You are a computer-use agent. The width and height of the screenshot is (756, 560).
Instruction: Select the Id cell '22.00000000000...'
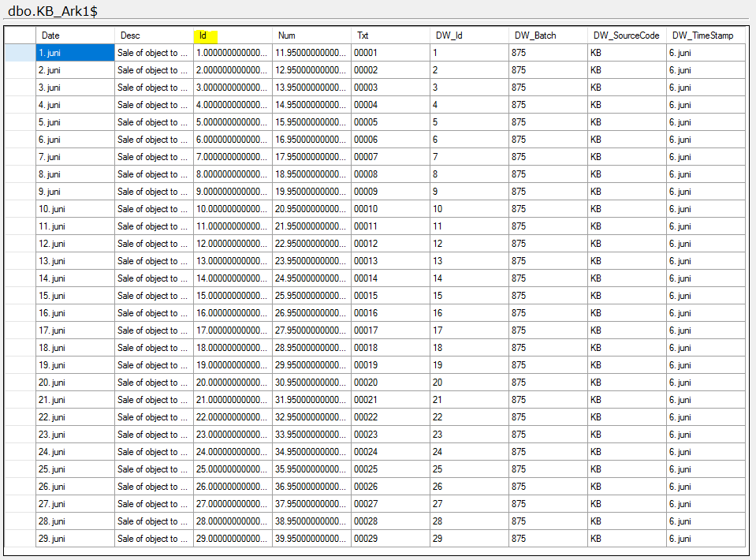tap(233, 417)
